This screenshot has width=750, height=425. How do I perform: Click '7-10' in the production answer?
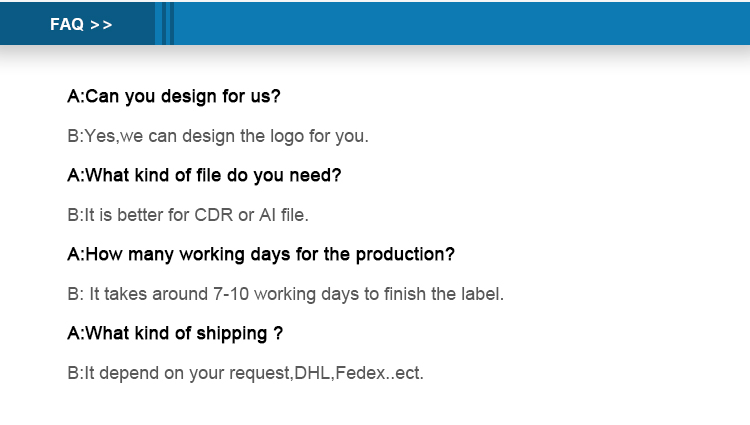(231, 294)
